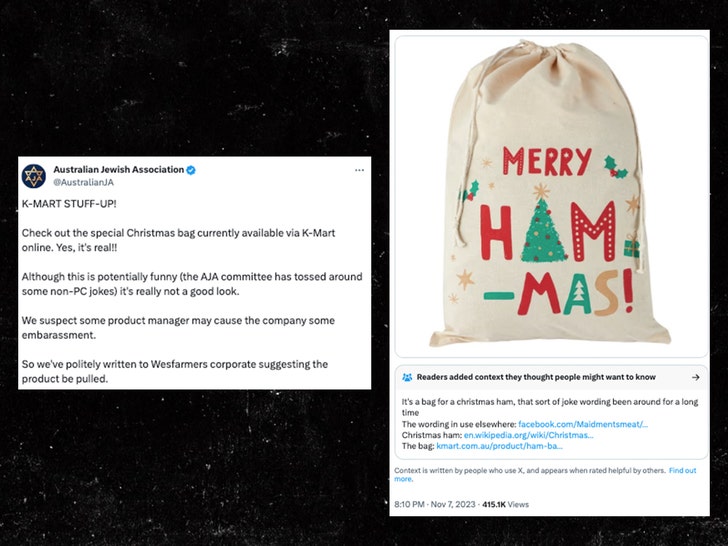Click the 'Wesfarmers corporate' tweet paragraph
The width and height of the screenshot is (728, 546).
click(x=175, y=370)
